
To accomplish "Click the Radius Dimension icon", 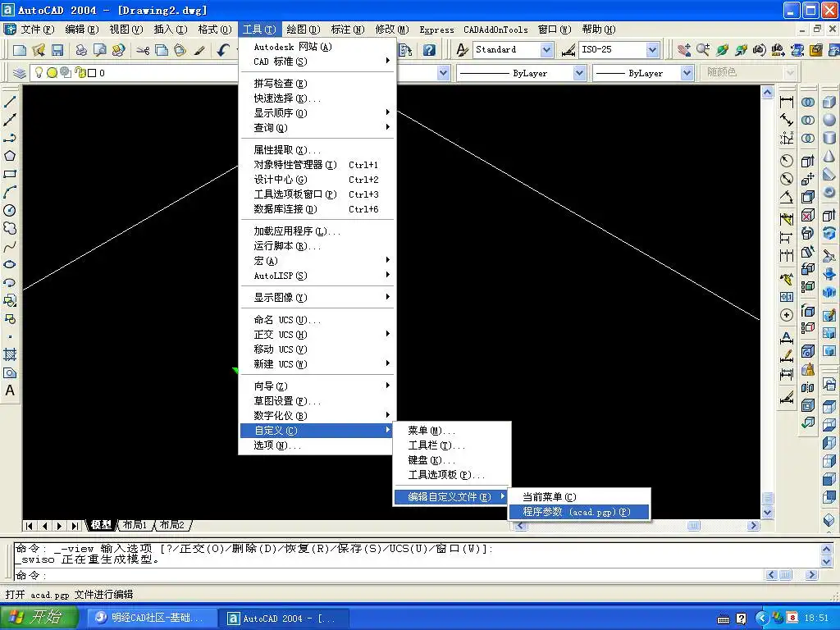I will pos(787,161).
